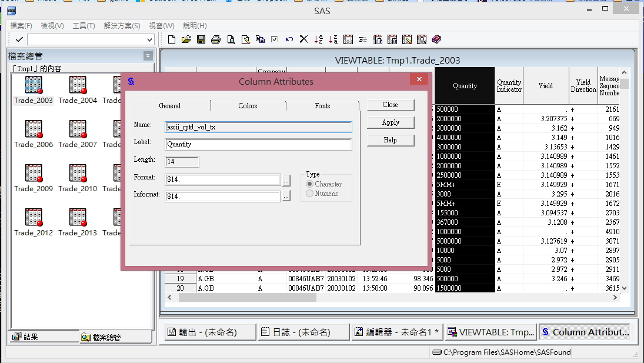Click the Open folder toolbar icon

(x=186, y=39)
